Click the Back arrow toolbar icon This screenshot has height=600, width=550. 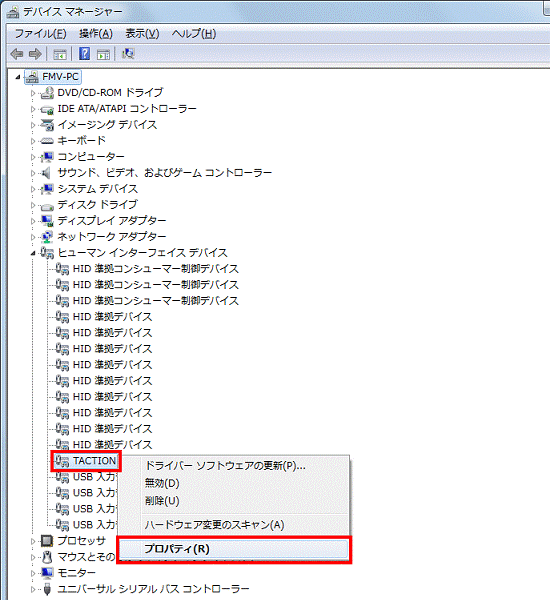[17, 54]
